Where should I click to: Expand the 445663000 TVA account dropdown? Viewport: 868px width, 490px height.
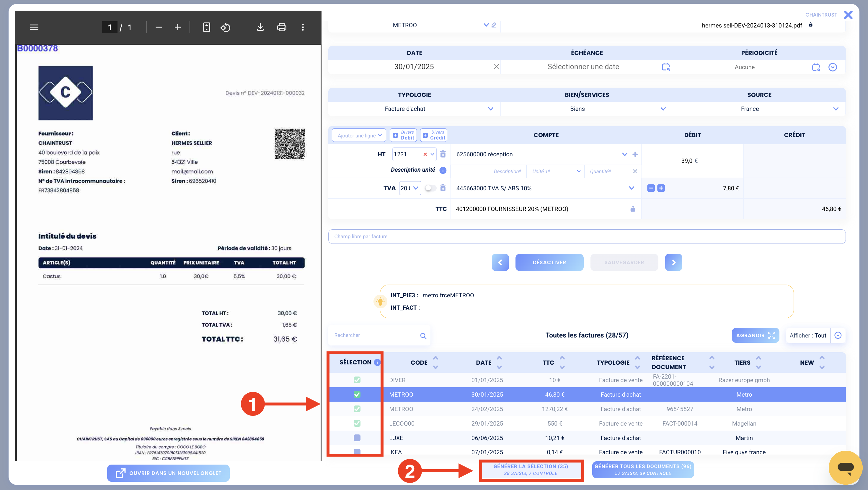[631, 188]
